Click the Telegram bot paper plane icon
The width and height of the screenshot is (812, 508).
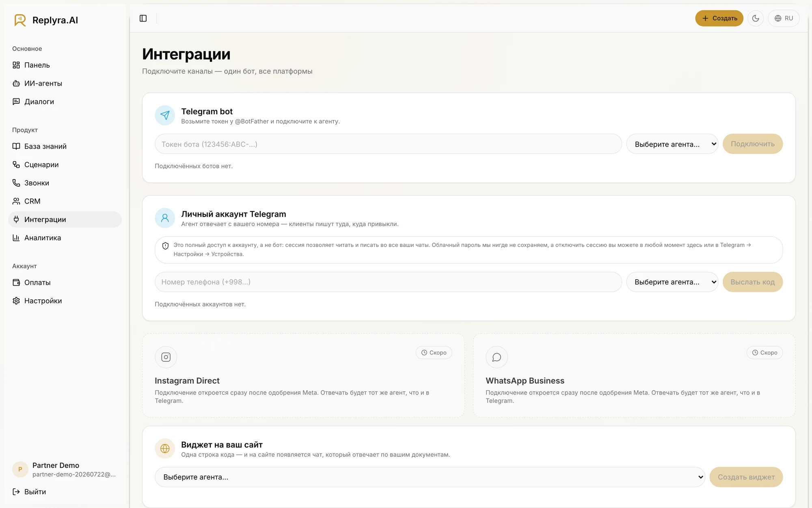tap(165, 115)
